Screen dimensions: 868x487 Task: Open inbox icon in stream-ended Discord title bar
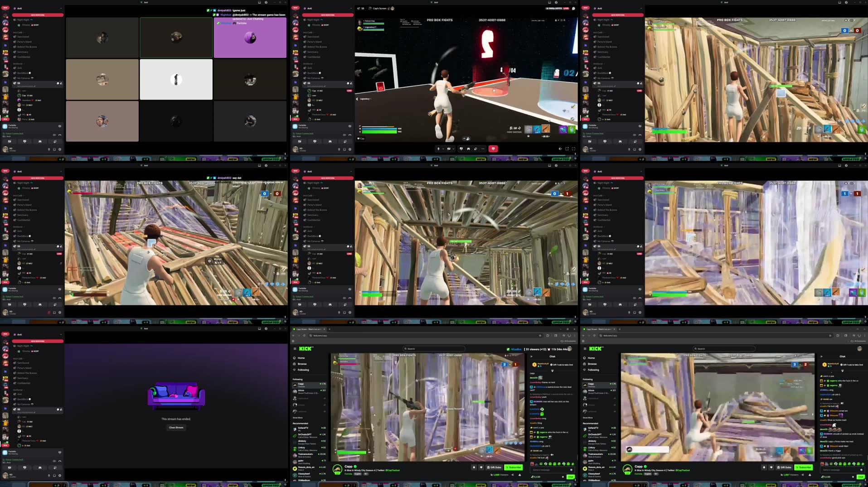(x=259, y=328)
